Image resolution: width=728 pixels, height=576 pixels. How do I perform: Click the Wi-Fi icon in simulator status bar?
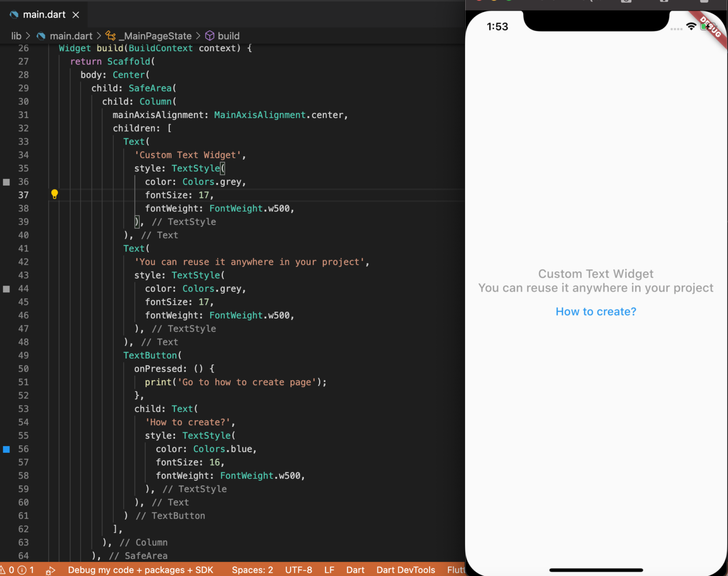691,27
